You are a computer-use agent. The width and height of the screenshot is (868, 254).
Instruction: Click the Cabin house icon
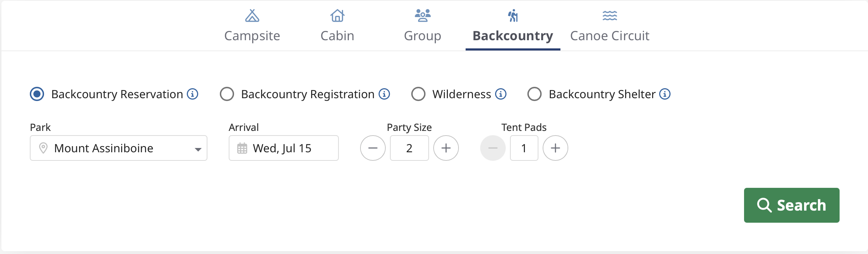[x=337, y=16]
